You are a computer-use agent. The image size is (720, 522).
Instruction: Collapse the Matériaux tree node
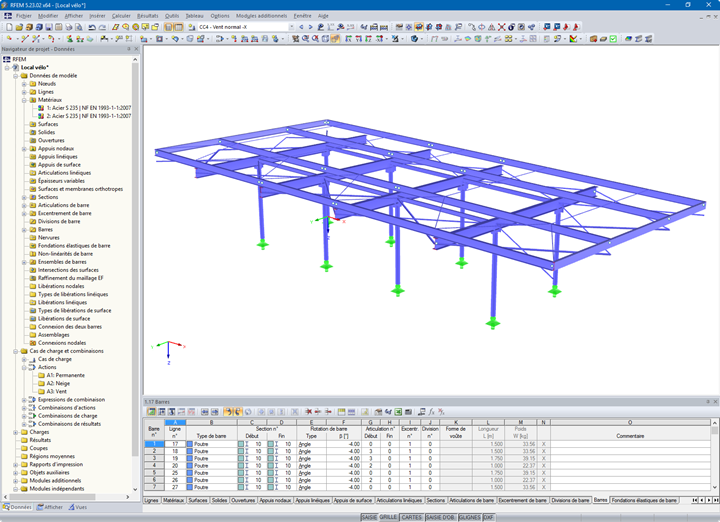[24, 100]
